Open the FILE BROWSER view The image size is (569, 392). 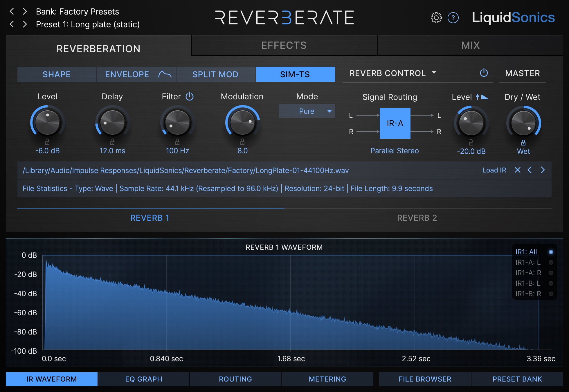pyautogui.click(x=424, y=379)
